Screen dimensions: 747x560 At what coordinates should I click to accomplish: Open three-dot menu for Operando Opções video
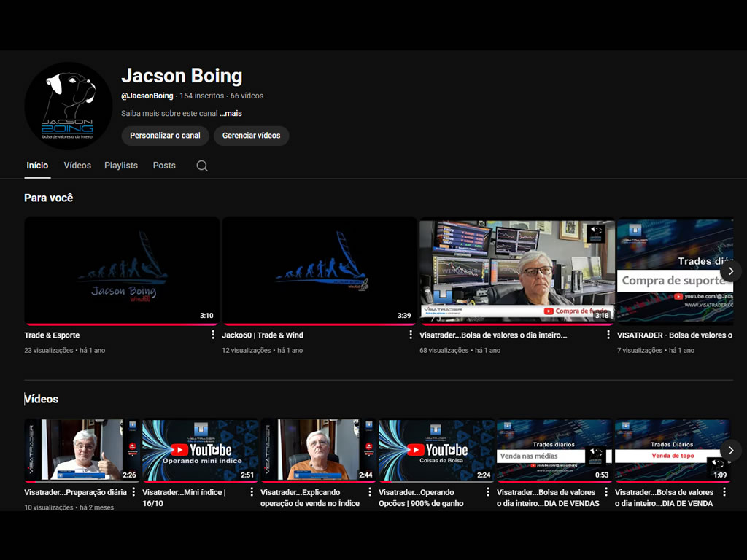click(x=488, y=492)
